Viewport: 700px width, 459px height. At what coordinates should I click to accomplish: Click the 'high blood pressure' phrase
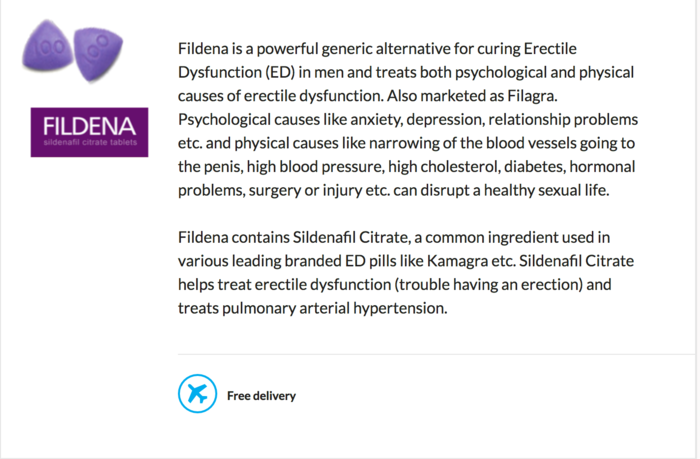(315, 167)
